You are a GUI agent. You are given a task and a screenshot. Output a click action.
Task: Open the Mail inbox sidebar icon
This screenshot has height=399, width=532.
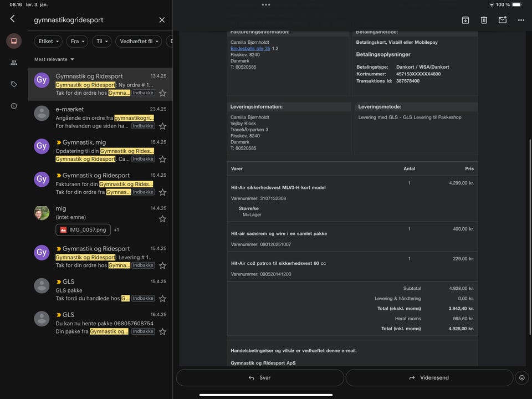click(x=14, y=41)
